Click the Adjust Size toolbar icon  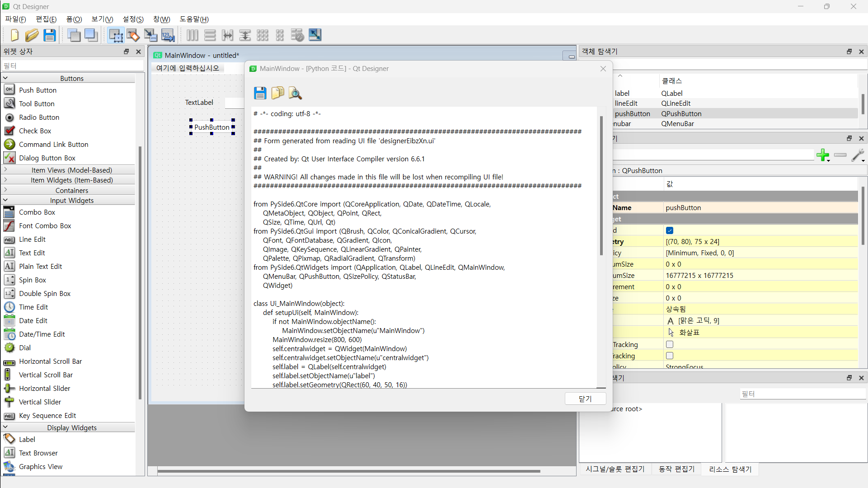coord(315,35)
